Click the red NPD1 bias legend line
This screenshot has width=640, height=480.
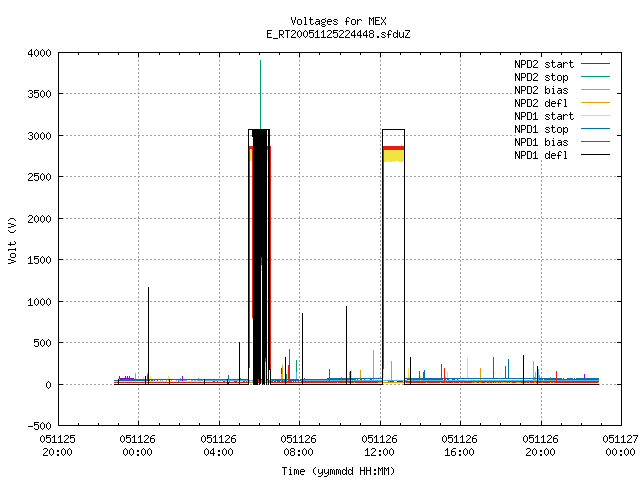(595, 142)
